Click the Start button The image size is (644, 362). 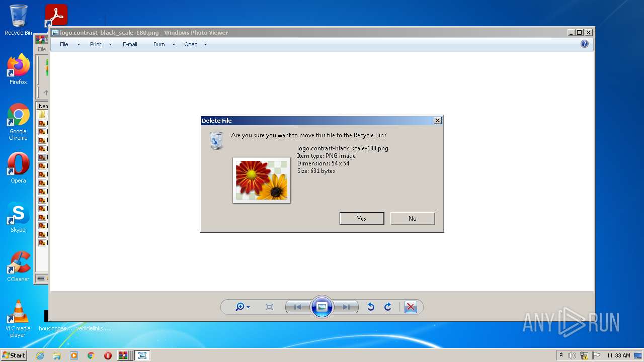(x=14, y=355)
